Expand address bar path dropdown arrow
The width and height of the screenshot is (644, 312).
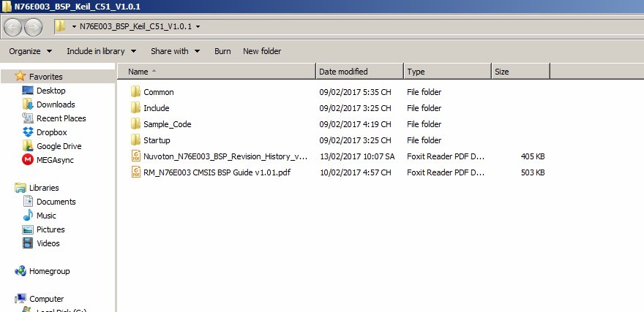point(198,27)
